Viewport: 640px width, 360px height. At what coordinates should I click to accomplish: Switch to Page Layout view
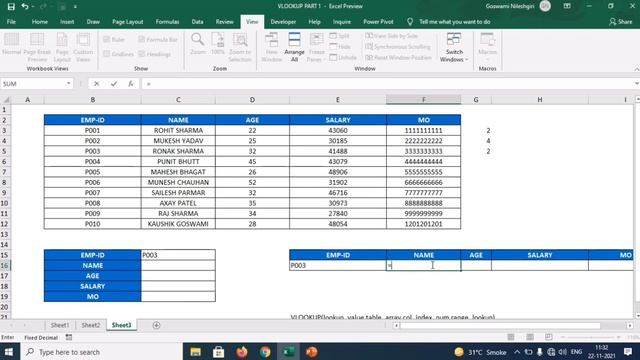tap(62, 47)
